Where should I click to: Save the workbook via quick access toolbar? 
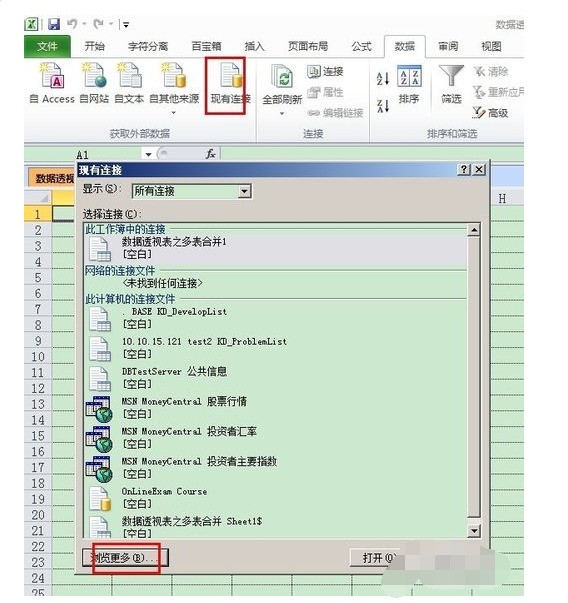(x=54, y=25)
